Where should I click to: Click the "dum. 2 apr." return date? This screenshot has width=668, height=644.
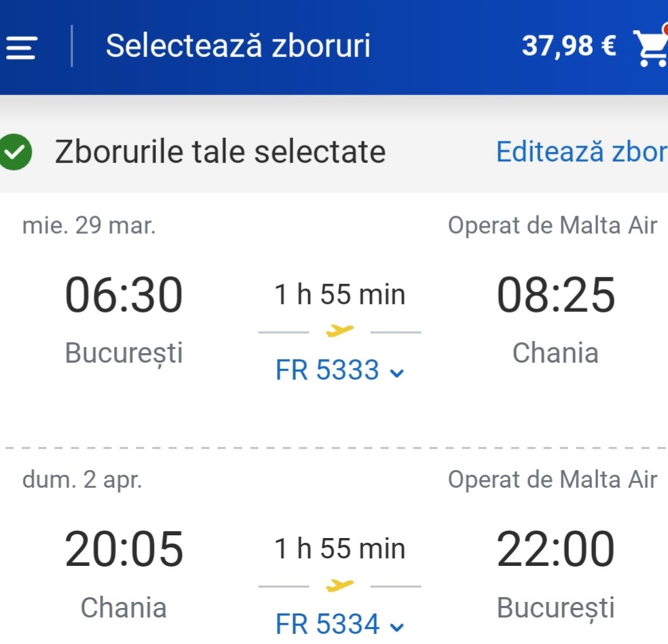tap(82, 480)
